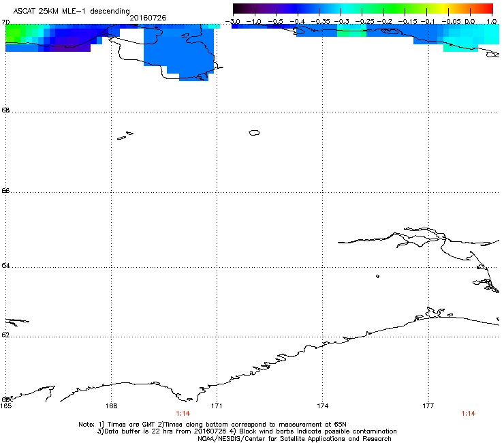Click the colorbar label -3.0
This screenshot has width=504, height=443.
click(x=233, y=22)
